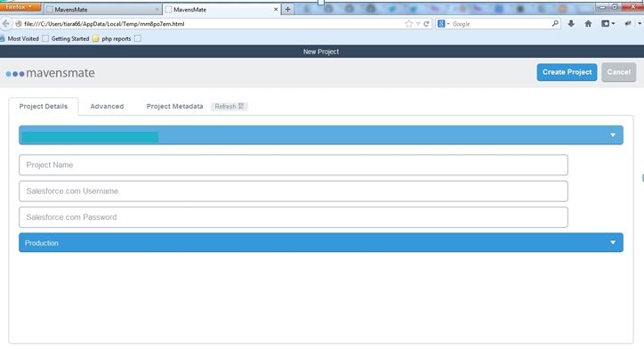This screenshot has width=644, height=349.
Task: Cancel the new project dialog
Action: point(618,72)
